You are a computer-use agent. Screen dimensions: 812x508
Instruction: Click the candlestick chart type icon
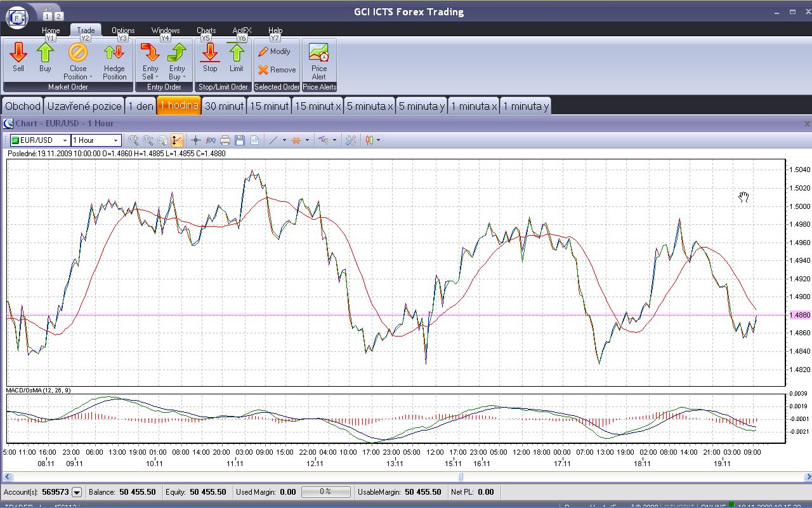(370, 140)
